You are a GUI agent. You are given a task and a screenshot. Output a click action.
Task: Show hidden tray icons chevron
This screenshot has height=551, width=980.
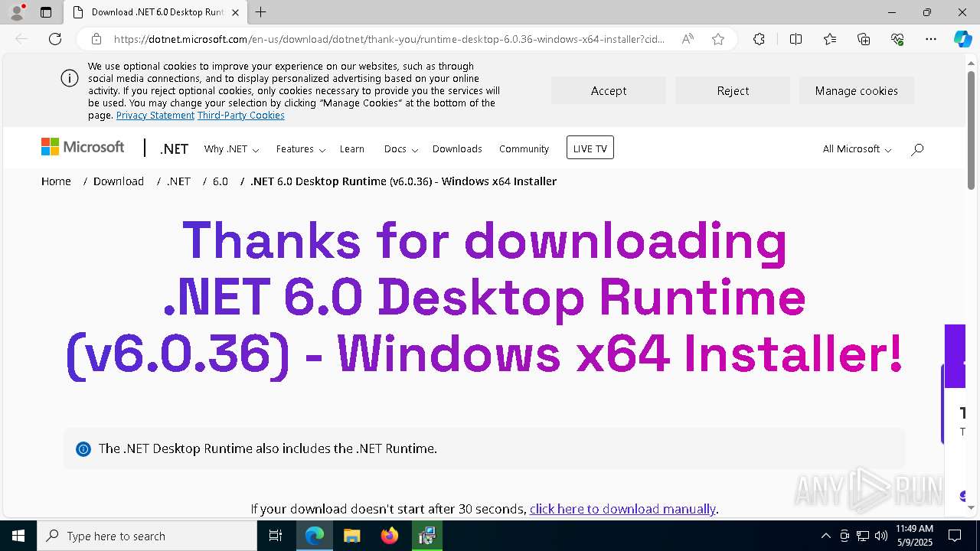(825, 536)
